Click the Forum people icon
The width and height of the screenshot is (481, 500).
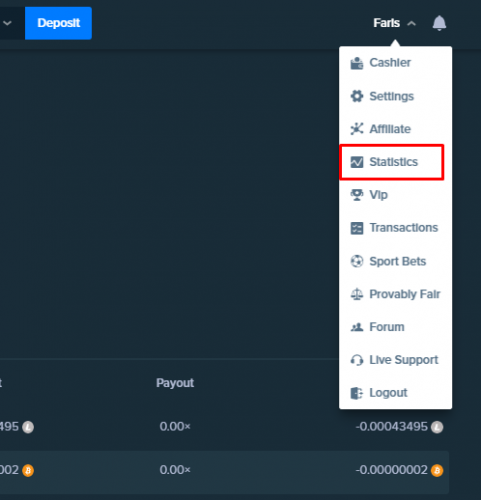pos(357,327)
